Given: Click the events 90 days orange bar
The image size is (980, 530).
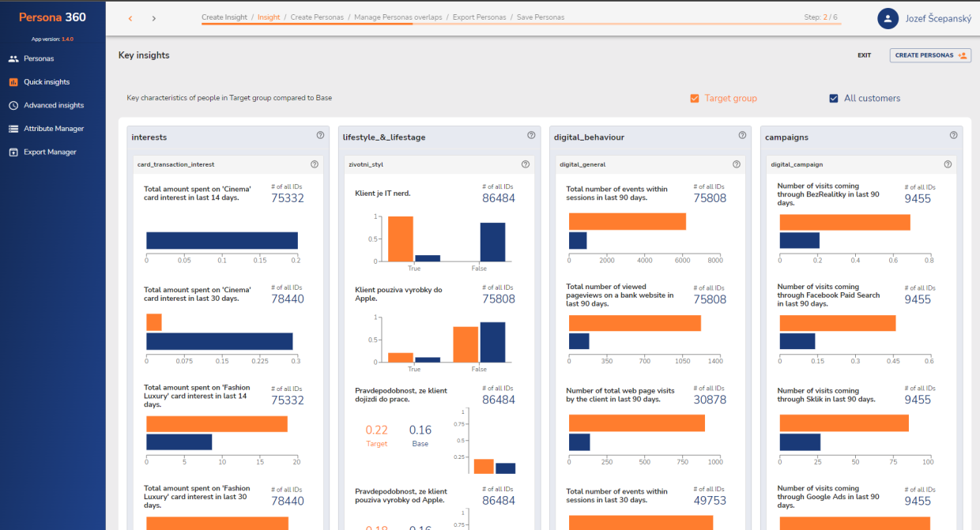Looking at the screenshot, I should tap(628, 221).
